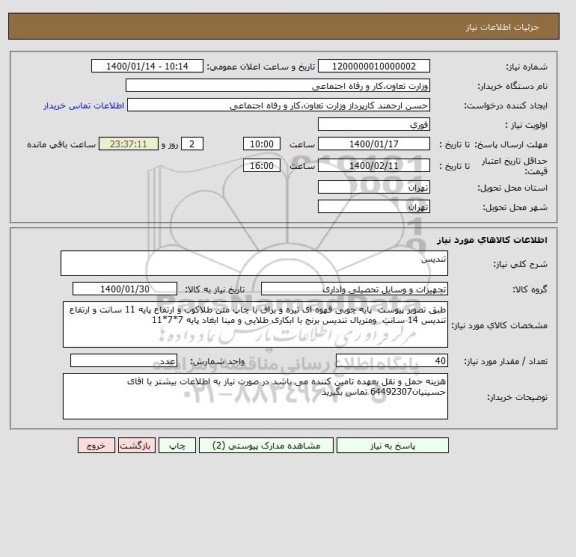Click price validity date 1400/02/11

(x=374, y=166)
